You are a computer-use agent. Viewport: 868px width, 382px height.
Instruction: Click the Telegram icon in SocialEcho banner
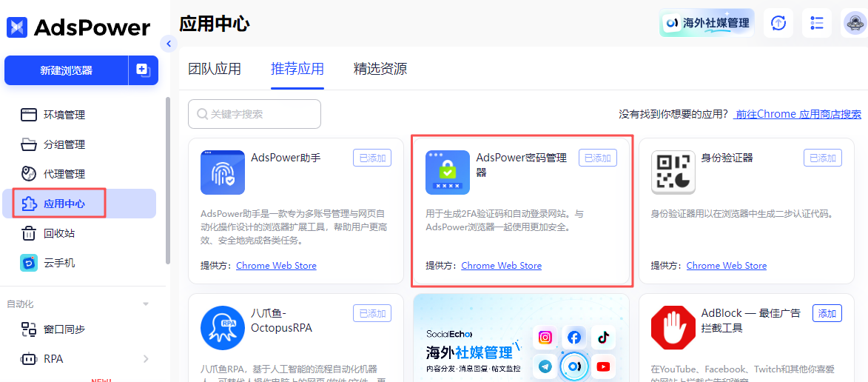pyautogui.click(x=546, y=366)
